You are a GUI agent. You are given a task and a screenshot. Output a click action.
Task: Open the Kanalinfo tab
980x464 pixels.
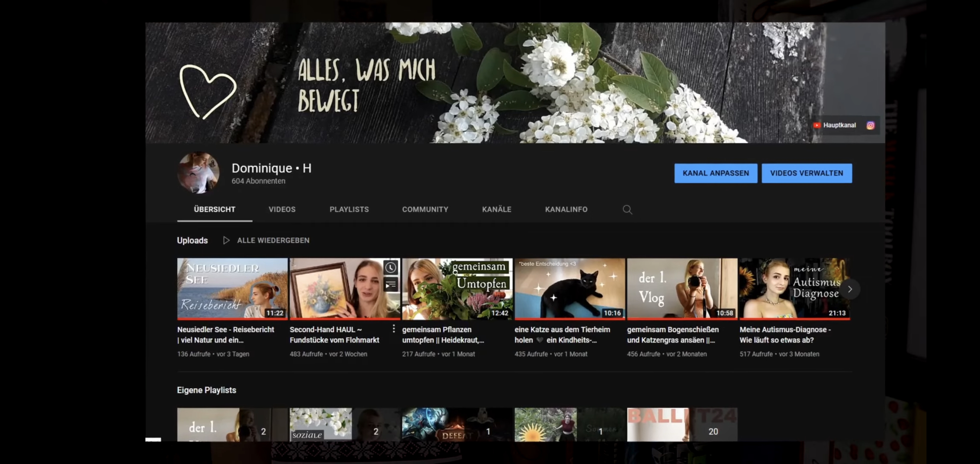566,209
